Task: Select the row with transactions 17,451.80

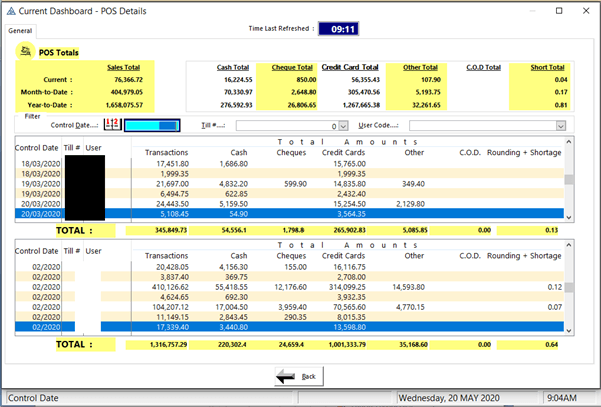Action: pos(289,164)
